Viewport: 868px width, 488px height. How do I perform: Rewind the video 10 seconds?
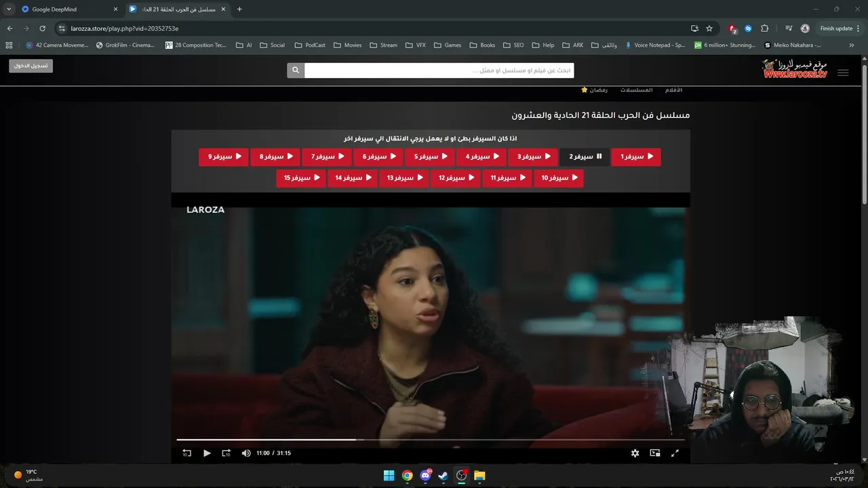[186, 453]
